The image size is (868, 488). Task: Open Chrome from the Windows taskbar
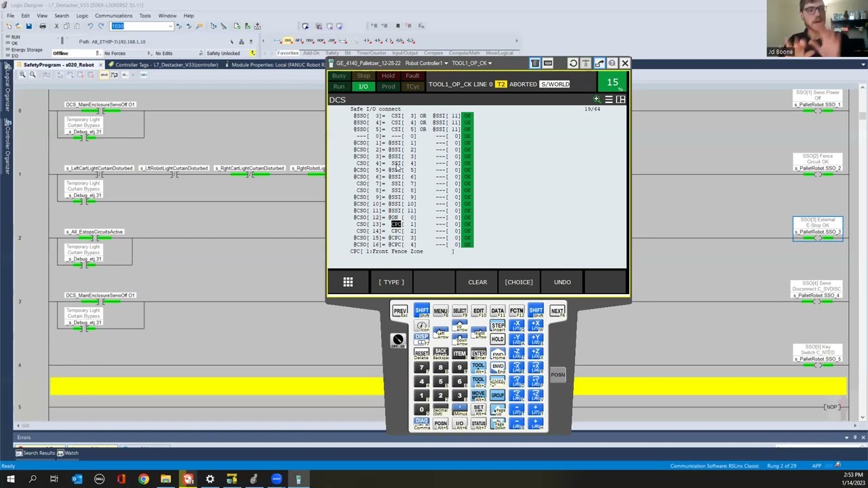coord(144,480)
